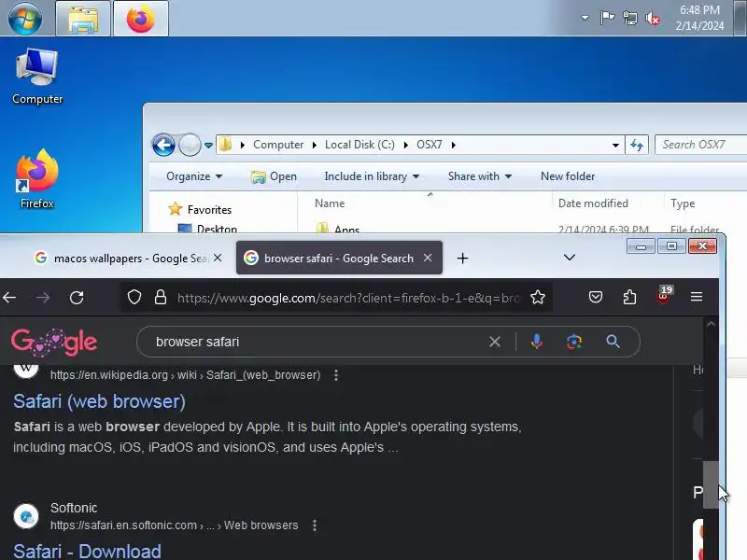
Task: Focus the Search OSX7 box
Action: 700,145
